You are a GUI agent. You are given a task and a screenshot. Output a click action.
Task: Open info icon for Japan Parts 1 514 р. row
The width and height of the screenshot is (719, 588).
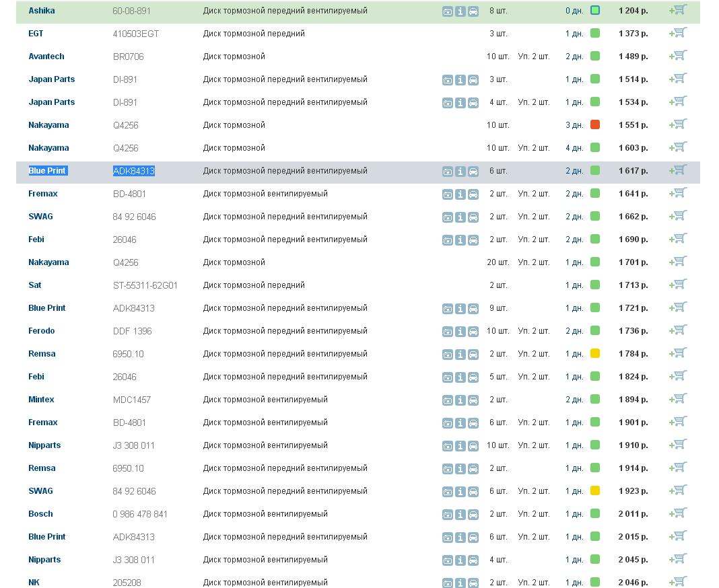[460, 80]
